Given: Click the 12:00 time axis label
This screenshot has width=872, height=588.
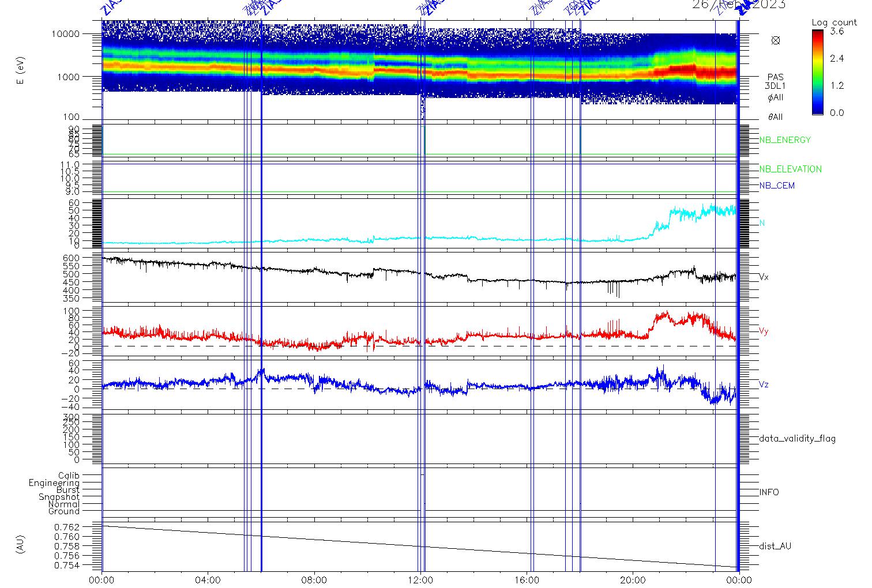Looking at the screenshot, I should coord(421,579).
